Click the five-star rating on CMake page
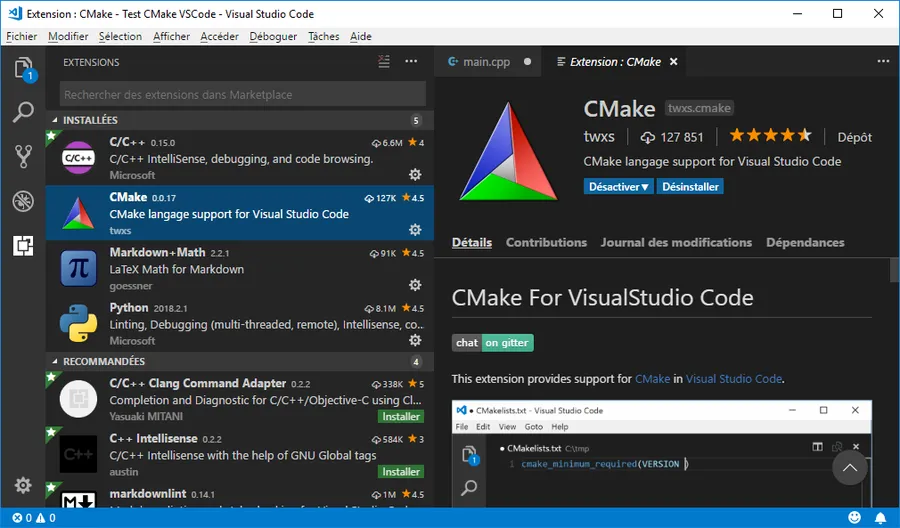This screenshot has width=900, height=528. point(771,136)
